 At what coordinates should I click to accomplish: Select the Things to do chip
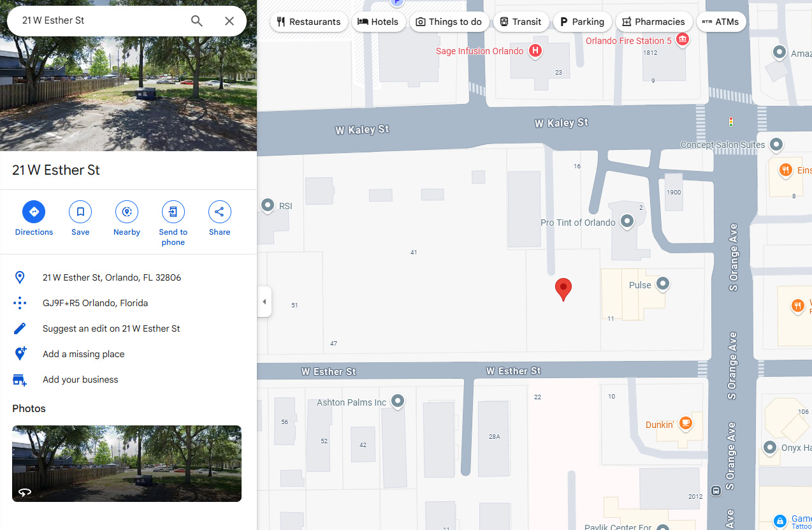pos(449,22)
